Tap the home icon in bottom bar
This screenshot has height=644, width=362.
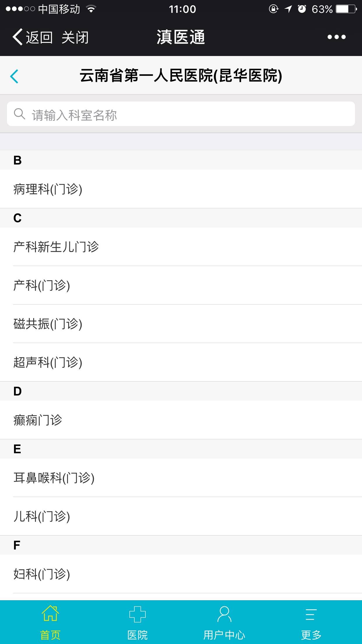(50, 613)
